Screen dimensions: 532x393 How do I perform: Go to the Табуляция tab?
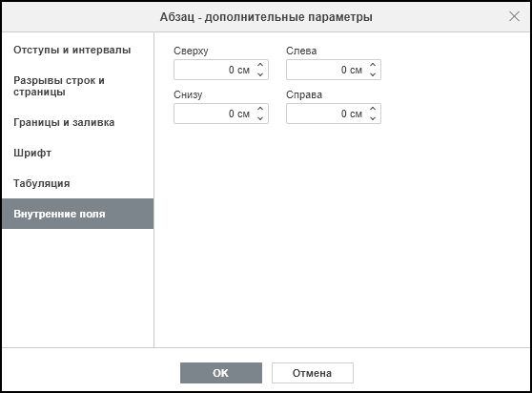coord(77,183)
